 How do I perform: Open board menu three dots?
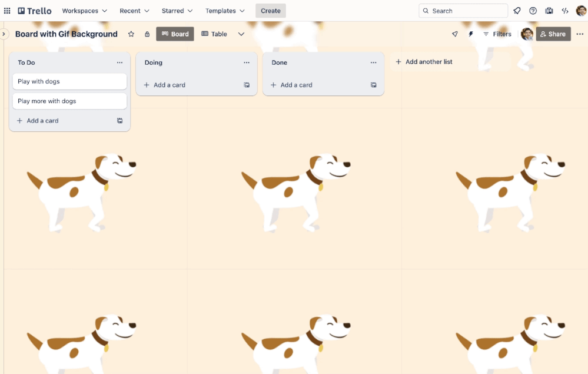tap(580, 34)
